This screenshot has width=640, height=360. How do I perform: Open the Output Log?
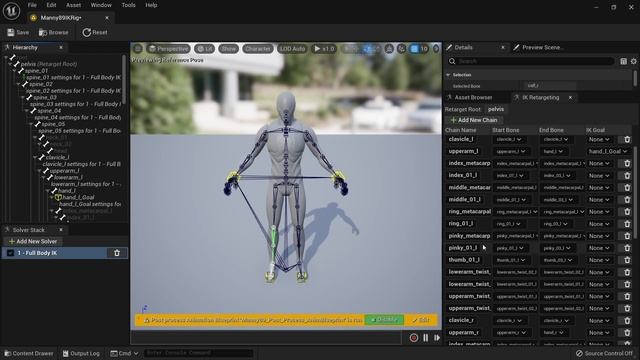pyautogui.click(x=81, y=353)
